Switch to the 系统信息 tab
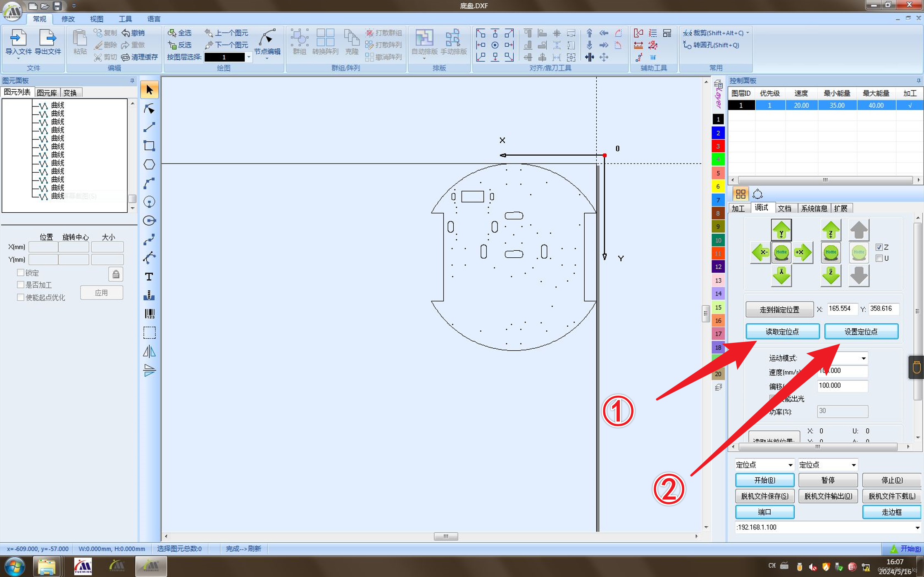Screen dimensions: 924x577 click(x=814, y=208)
